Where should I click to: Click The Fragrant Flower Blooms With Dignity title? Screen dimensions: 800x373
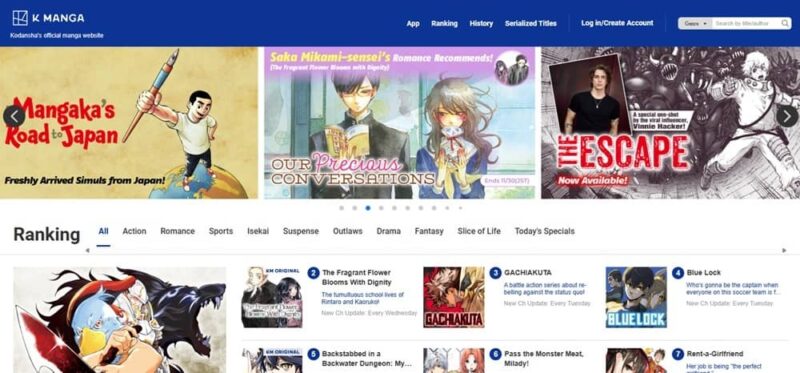(357, 278)
